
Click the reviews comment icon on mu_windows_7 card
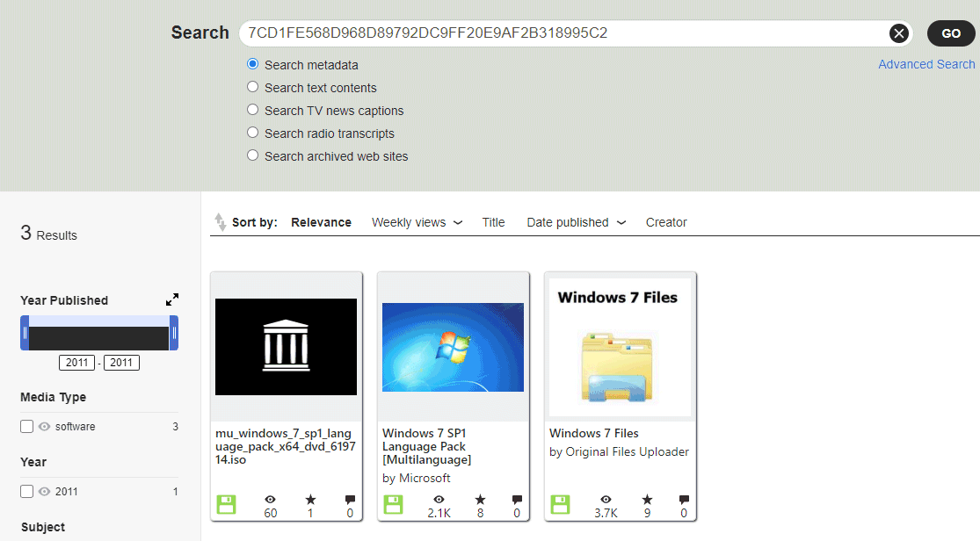coord(350,500)
